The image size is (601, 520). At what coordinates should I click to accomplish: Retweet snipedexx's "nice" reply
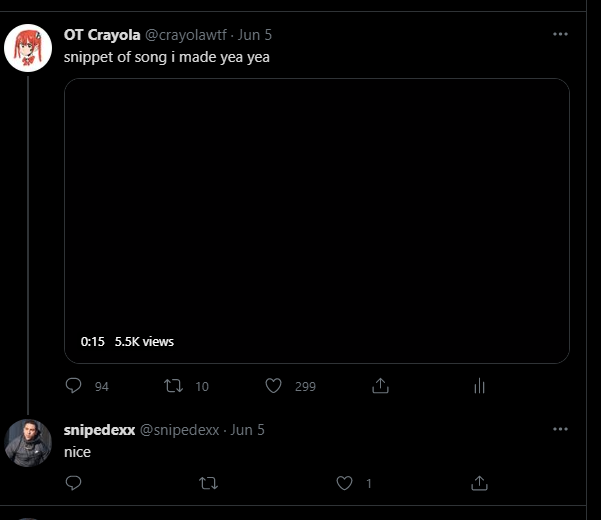coord(208,483)
